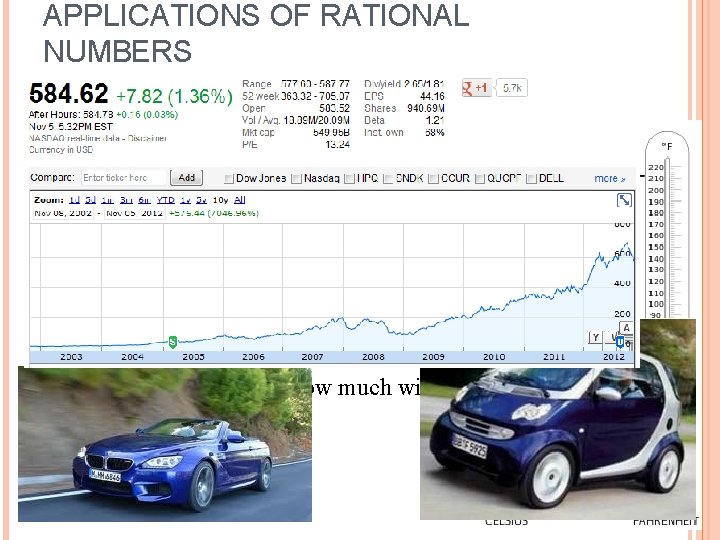
Task: Select 1d zoom range
Action: pyautogui.click(x=74, y=200)
